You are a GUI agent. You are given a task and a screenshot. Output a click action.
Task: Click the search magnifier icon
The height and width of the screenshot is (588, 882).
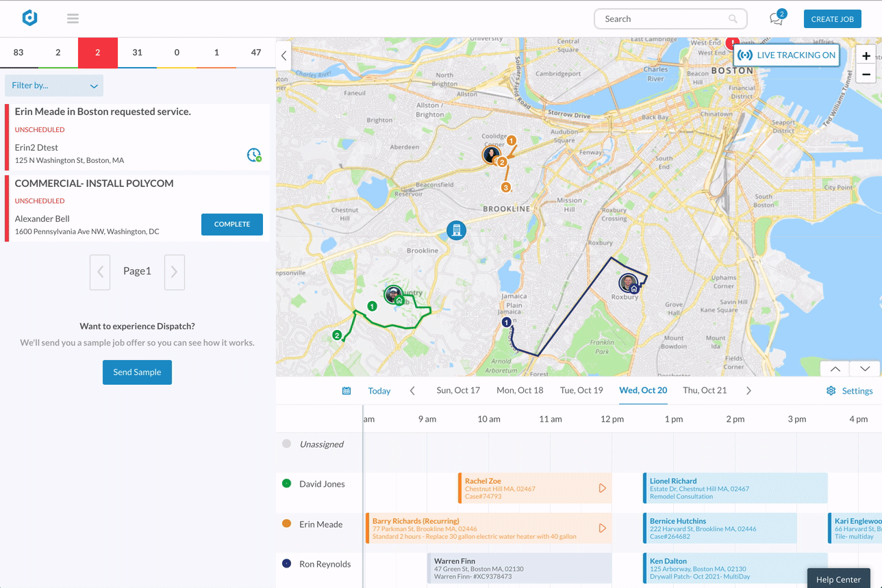click(x=733, y=19)
